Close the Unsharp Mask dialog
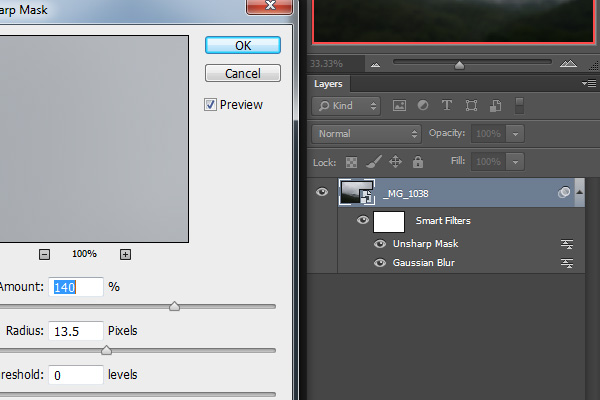 270,5
